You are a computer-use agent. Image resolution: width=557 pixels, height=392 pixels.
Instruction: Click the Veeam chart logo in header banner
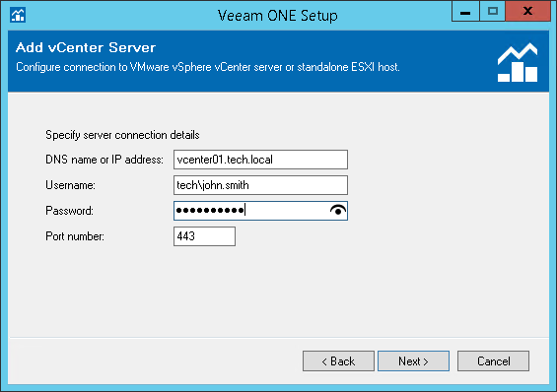518,62
